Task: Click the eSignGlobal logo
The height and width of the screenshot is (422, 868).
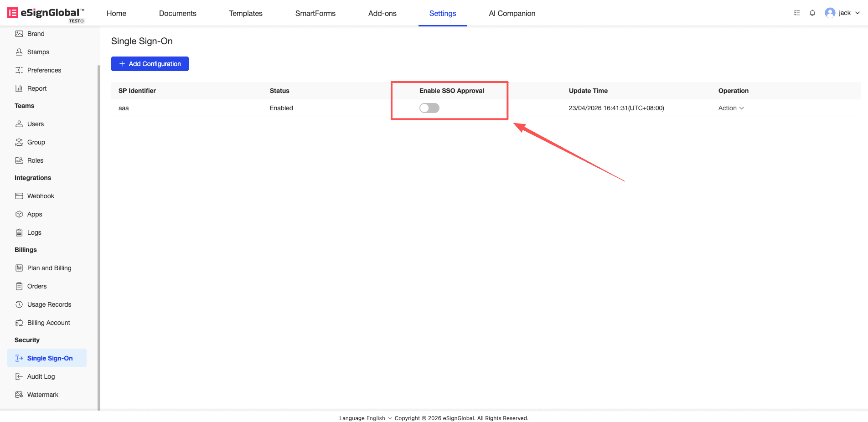Action: click(x=46, y=14)
